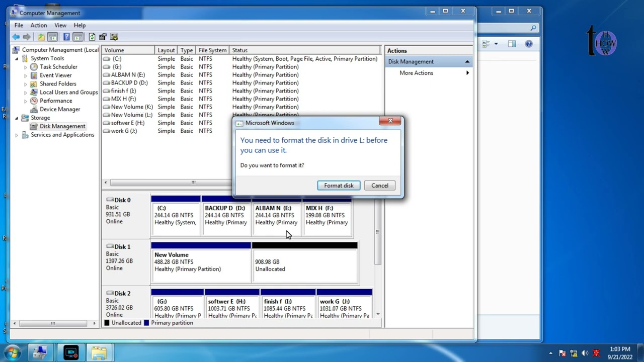Click the Up one level folder icon
Screen dimensions: 644x362
click(41, 37)
